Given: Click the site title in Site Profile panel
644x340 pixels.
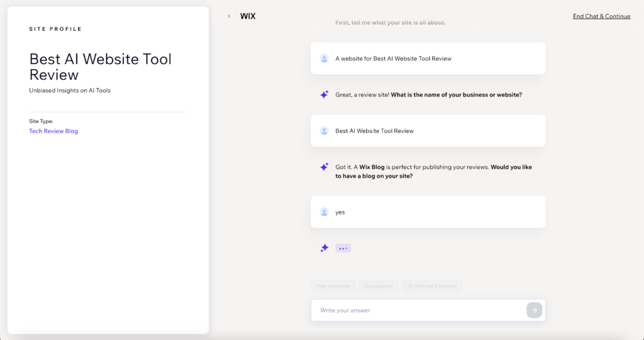Looking at the screenshot, I should tap(101, 67).
